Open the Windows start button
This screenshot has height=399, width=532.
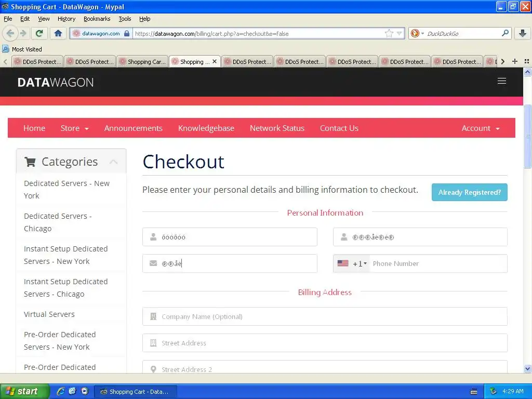click(24, 391)
